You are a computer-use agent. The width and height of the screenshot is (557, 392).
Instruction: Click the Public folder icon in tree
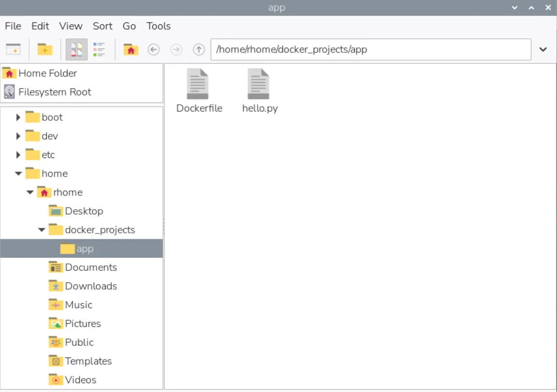click(x=55, y=343)
